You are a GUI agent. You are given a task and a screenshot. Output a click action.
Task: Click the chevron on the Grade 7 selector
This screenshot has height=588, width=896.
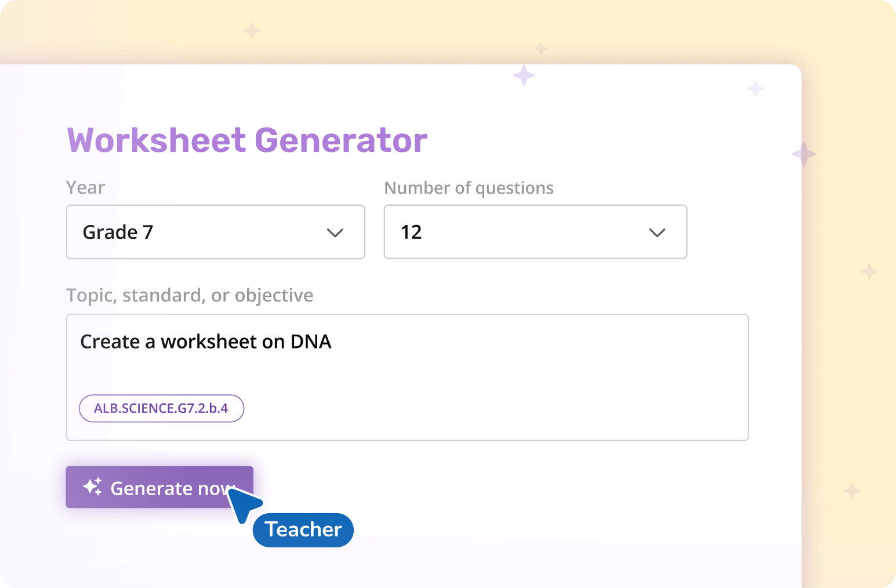tap(335, 232)
